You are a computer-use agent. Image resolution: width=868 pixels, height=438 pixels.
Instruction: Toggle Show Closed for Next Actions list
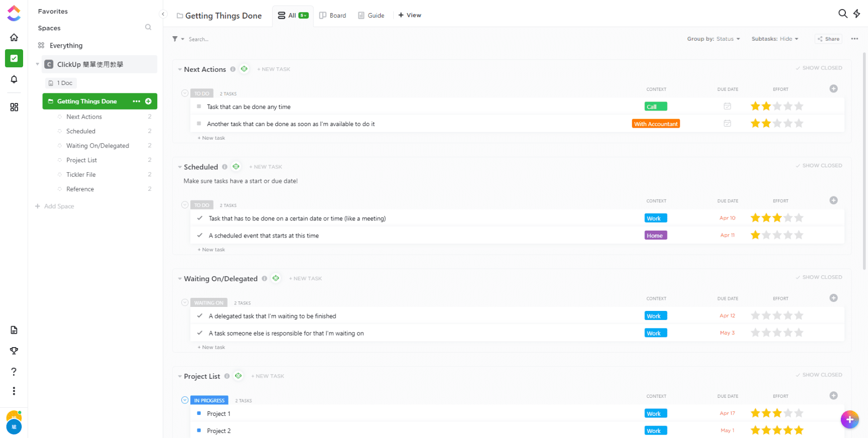[819, 68]
